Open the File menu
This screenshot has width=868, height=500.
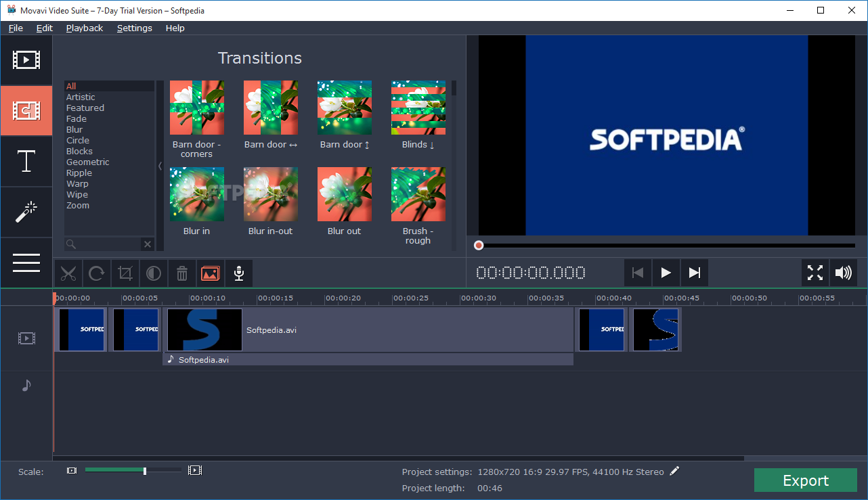point(16,28)
